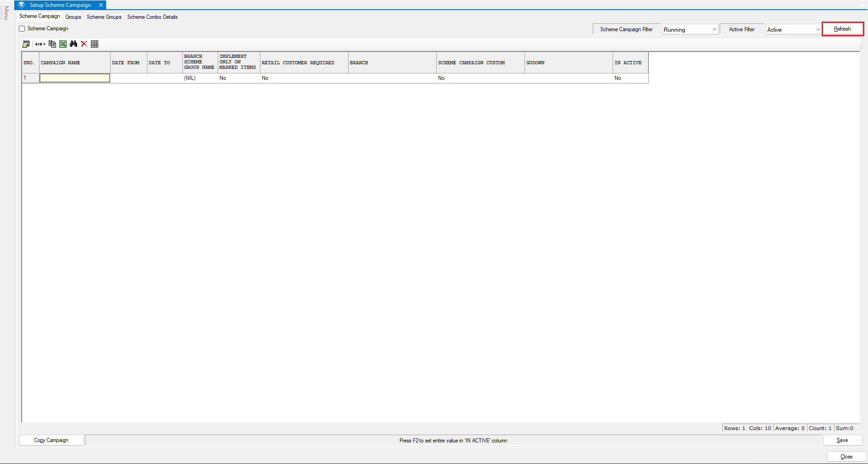Tick the Scheme Campaign checkbox
868x464 pixels.
pyautogui.click(x=22, y=29)
